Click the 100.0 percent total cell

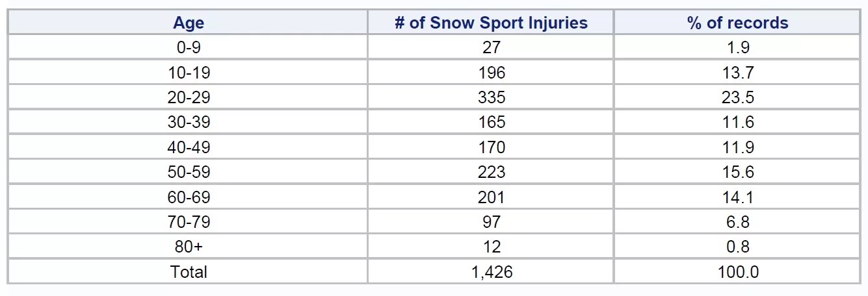pos(737,271)
